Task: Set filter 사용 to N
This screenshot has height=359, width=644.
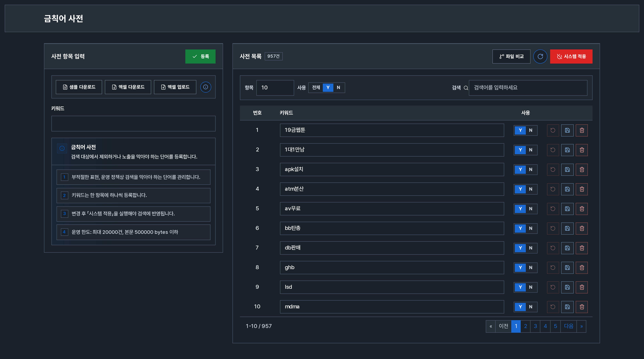Action: point(338,87)
